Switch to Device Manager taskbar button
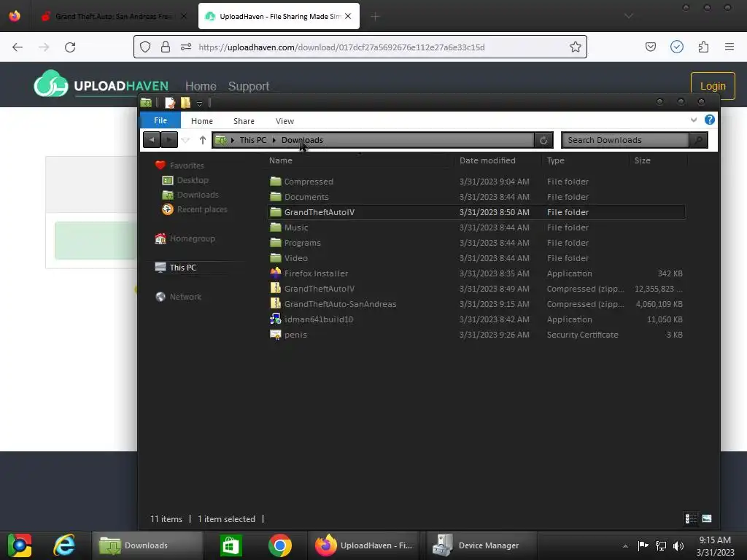This screenshot has height=560, width=747. click(x=481, y=545)
